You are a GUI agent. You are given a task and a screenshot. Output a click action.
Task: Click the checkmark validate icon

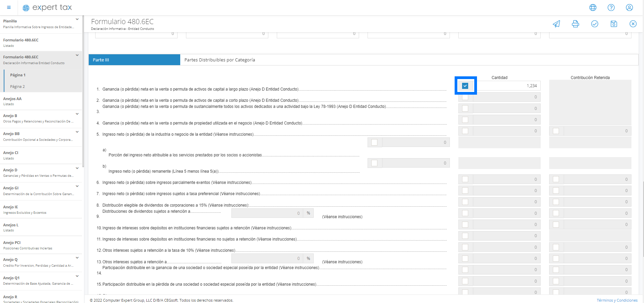pyautogui.click(x=595, y=24)
